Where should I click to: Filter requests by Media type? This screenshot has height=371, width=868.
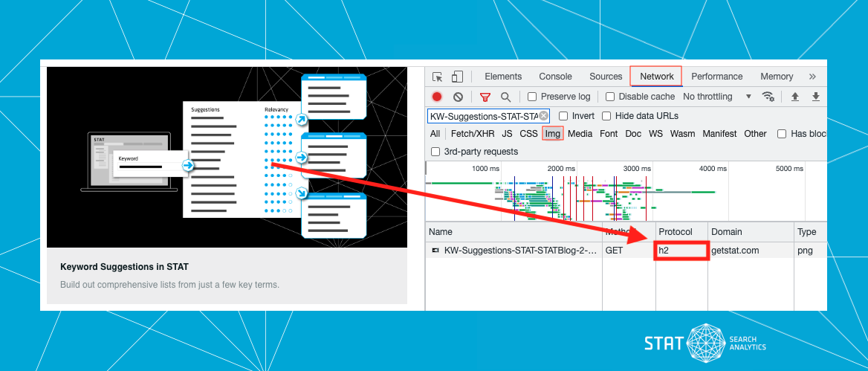click(580, 133)
